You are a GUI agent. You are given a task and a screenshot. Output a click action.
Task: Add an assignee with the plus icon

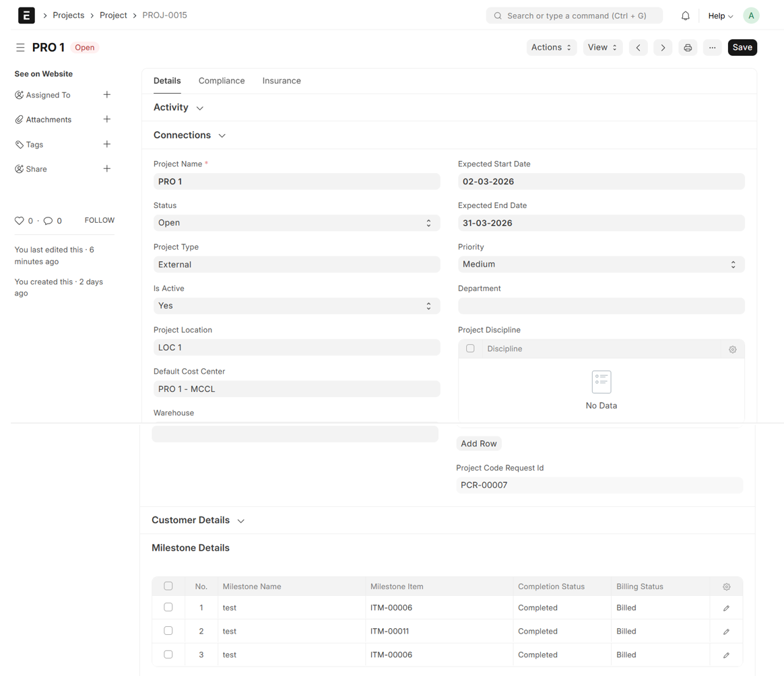(x=106, y=95)
